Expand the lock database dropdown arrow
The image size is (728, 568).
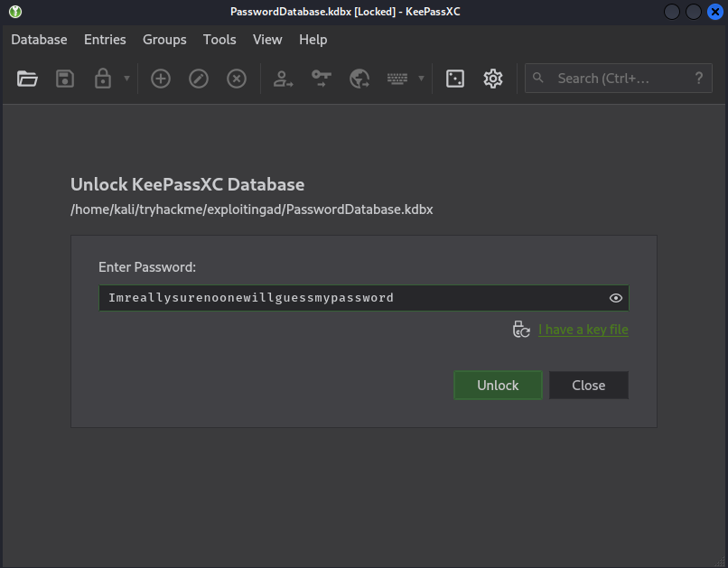(126, 79)
